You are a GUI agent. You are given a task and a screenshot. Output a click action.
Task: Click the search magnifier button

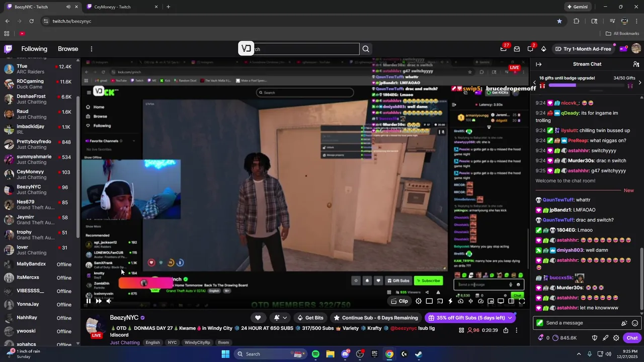(366, 49)
